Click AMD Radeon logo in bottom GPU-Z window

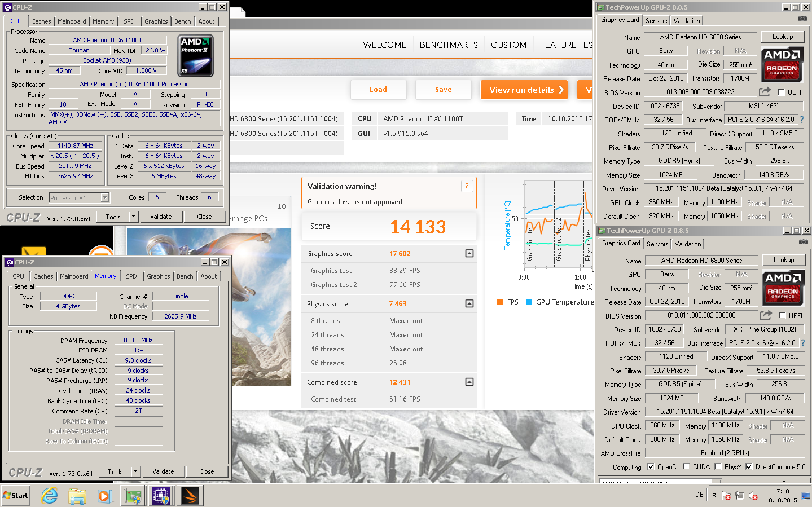click(x=783, y=287)
